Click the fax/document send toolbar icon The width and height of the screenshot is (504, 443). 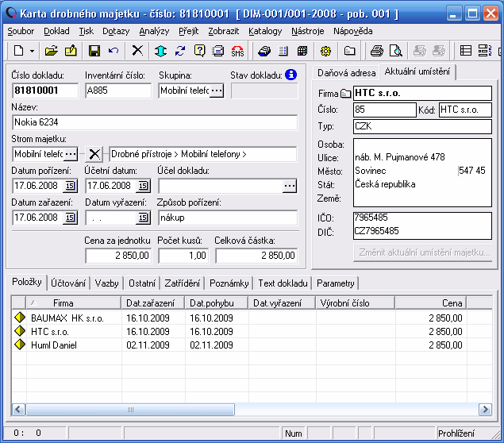coord(218,51)
